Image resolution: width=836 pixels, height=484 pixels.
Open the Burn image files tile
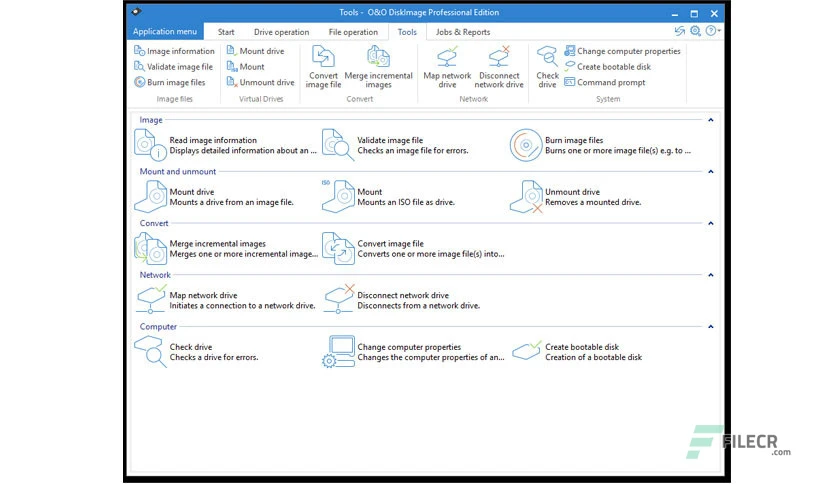pos(600,145)
